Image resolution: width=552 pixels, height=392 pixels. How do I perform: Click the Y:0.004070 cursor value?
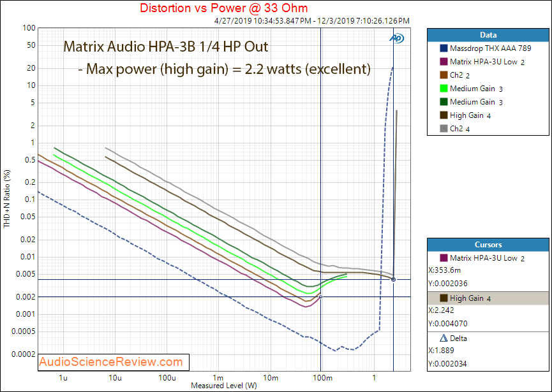click(x=448, y=324)
